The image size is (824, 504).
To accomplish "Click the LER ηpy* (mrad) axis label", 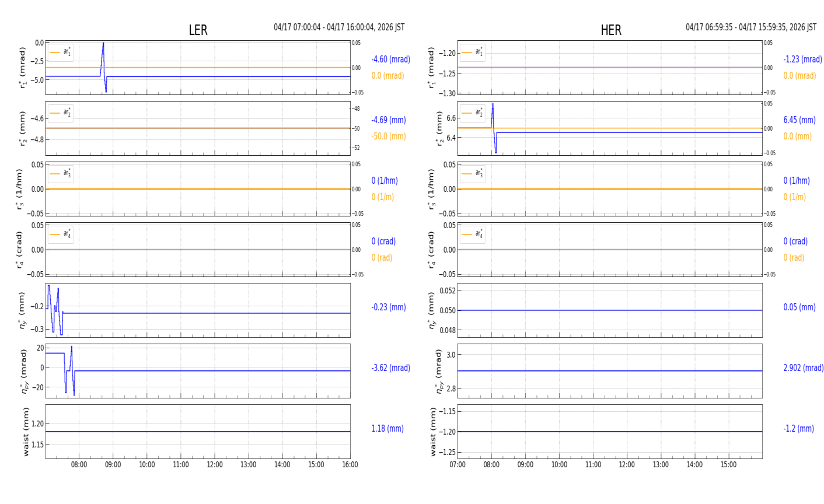I will [24, 371].
